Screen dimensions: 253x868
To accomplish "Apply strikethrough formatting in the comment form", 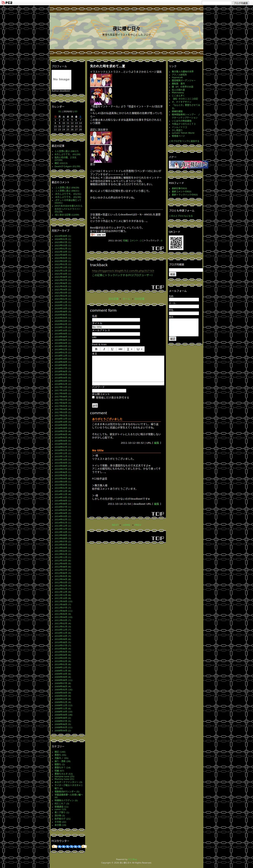I will (120, 349).
